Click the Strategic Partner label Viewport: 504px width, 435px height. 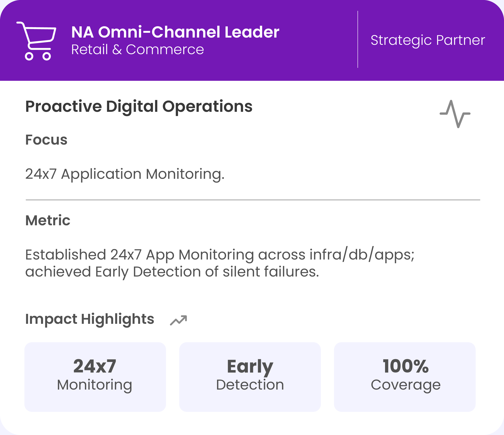[428, 40]
